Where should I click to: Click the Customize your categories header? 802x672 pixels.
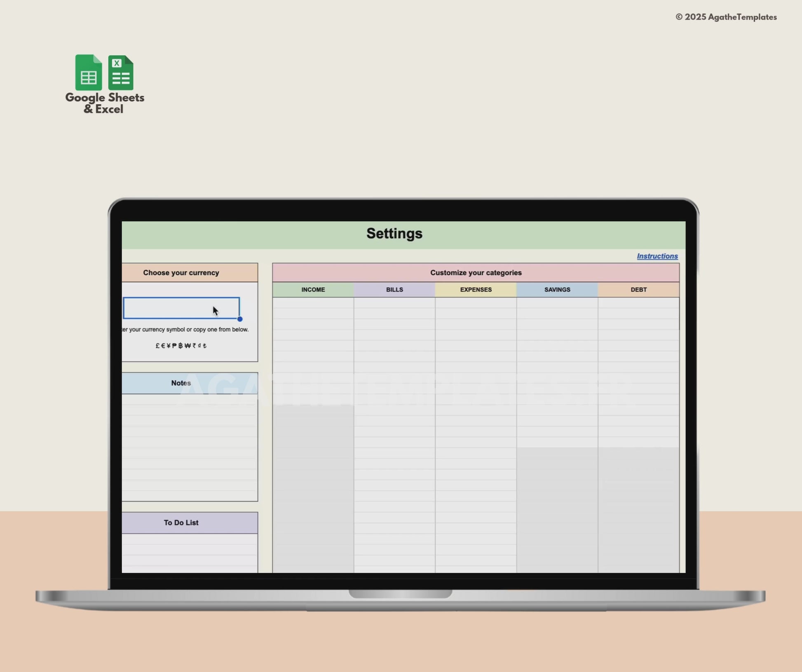click(x=476, y=273)
